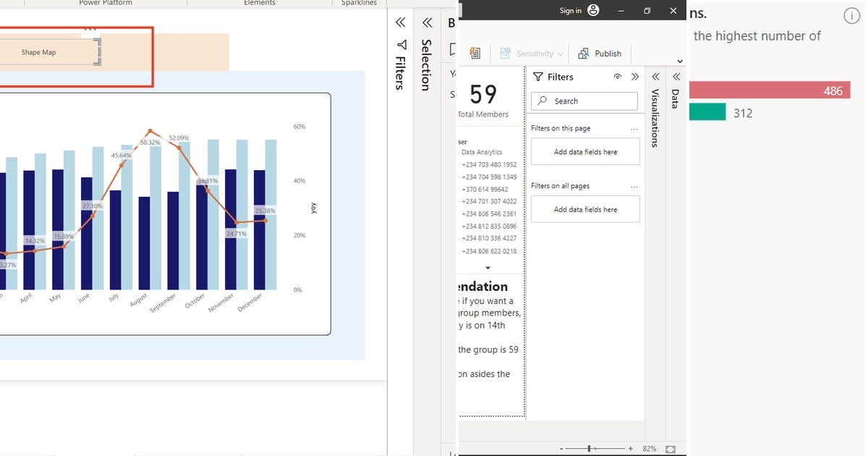Click the Publish button
Image resolution: width=868 pixels, height=456 pixels.
600,54
